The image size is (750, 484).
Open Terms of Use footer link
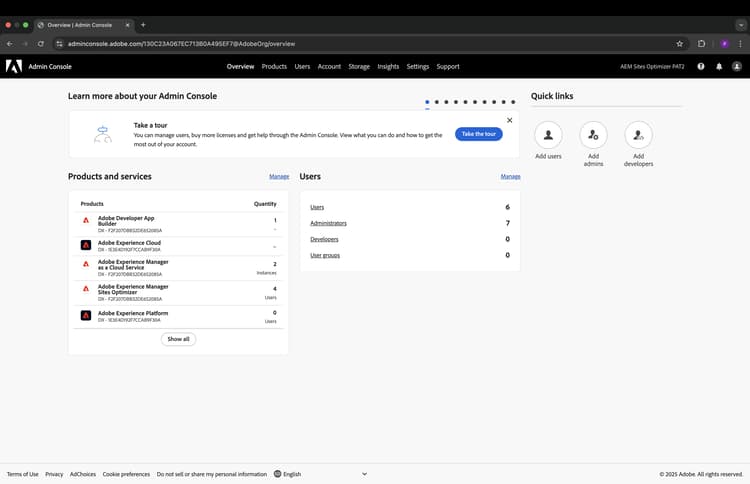pos(22,474)
